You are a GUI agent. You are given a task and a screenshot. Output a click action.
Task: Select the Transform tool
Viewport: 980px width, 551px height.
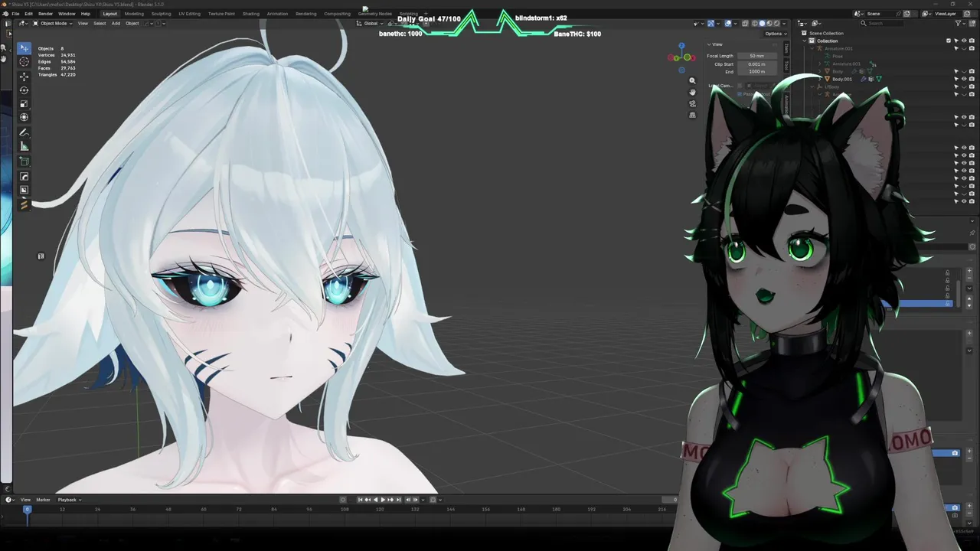pos(24,117)
